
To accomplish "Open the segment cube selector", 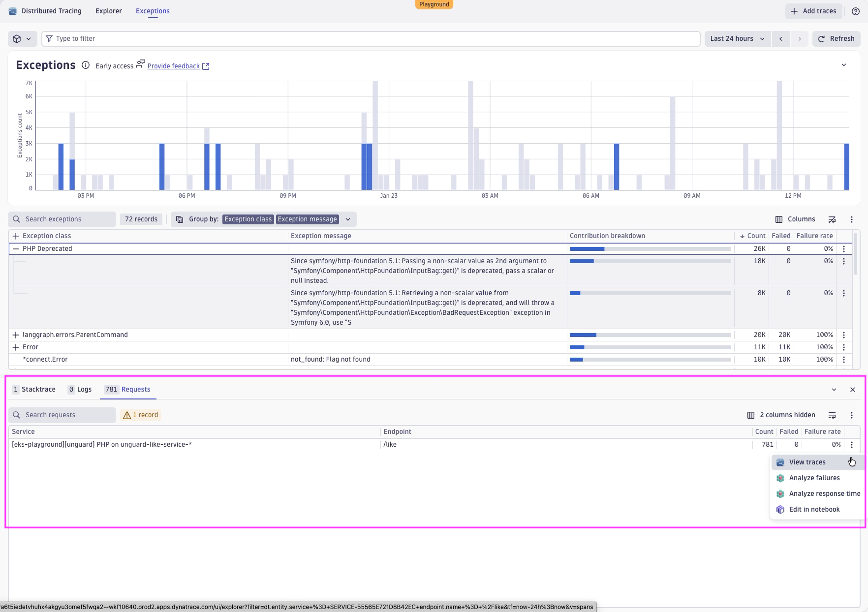I will point(22,39).
